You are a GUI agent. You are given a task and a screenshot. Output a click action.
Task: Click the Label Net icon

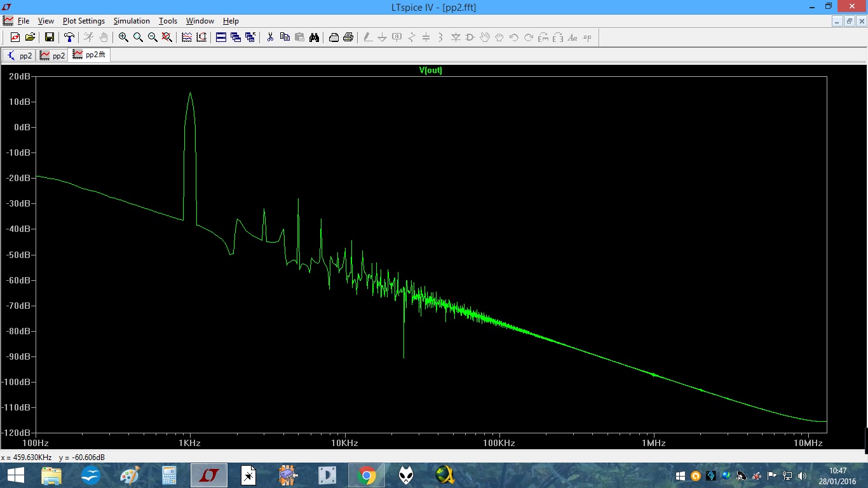click(x=397, y=37)
